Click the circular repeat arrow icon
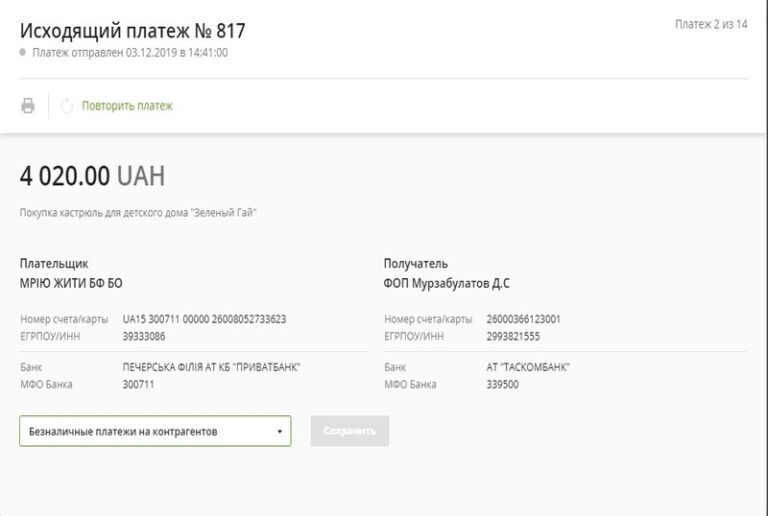This screenshot has height=516, width=768. (67, 105)
